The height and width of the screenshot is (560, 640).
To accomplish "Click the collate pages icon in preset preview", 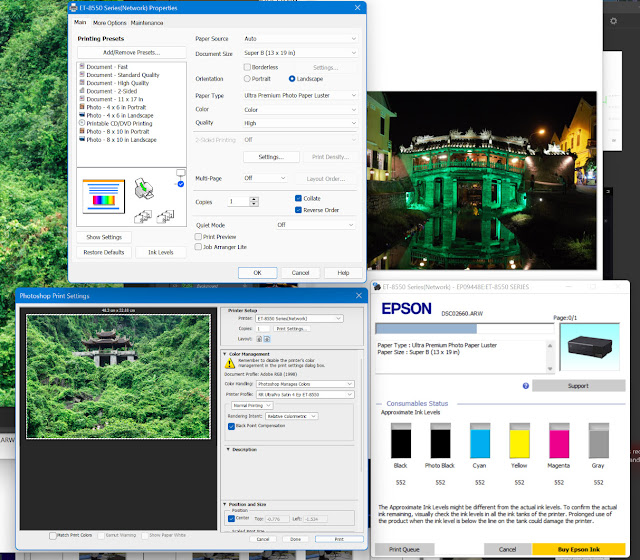I will point(143,217).
